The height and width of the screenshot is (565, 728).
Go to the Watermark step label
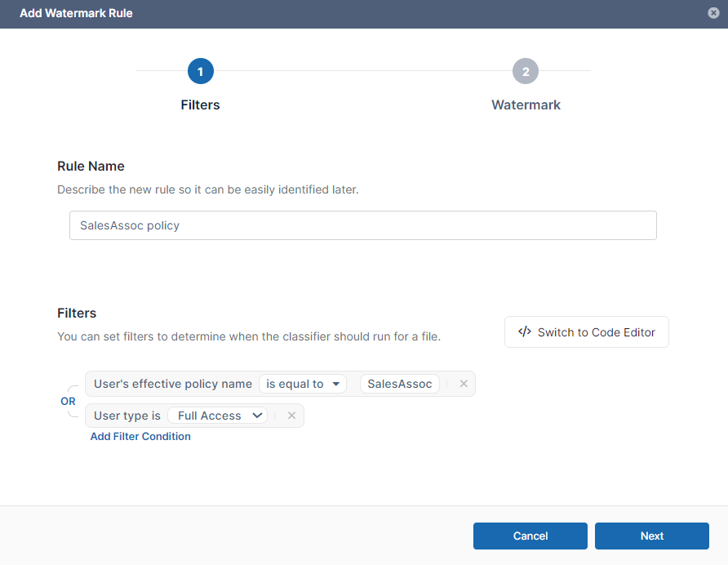526,105
